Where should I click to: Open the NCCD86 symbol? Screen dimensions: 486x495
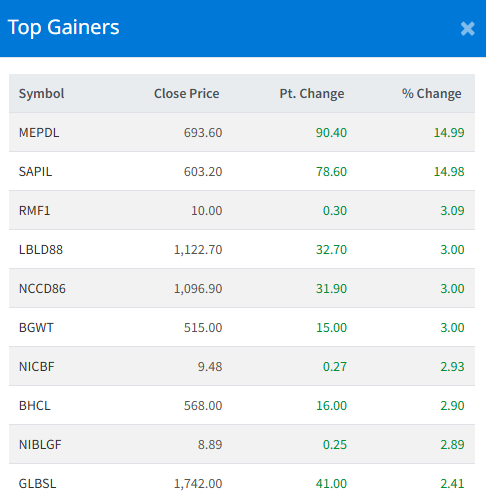coord(42,289)
